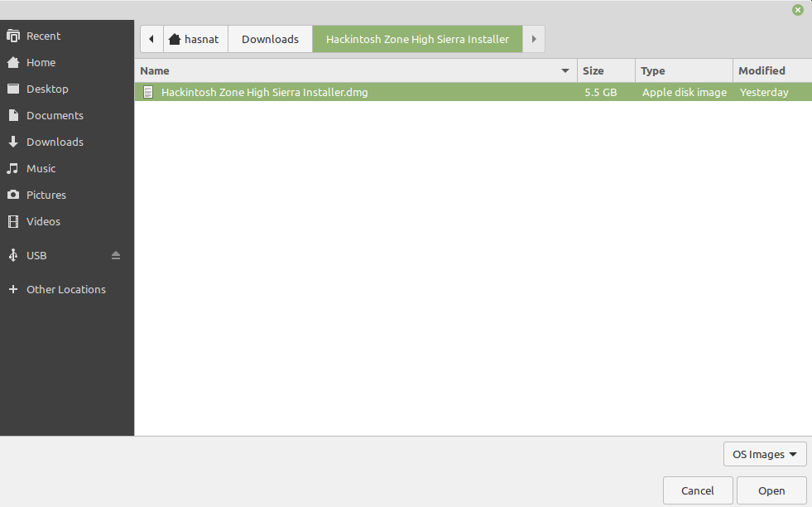
Task: Go to Home in sidebar
Action: tap(67, 62)
